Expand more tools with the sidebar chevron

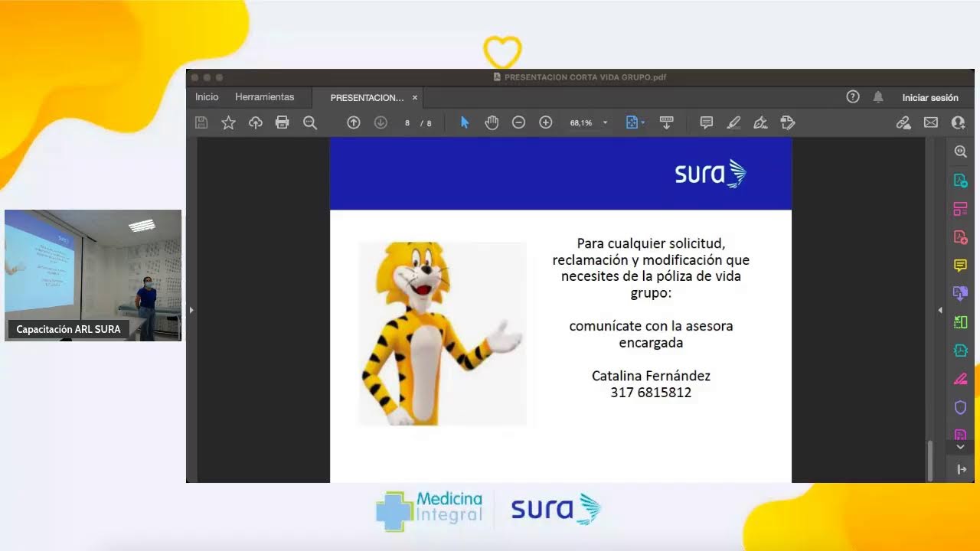pyautogui.click(x=960, y=447)
